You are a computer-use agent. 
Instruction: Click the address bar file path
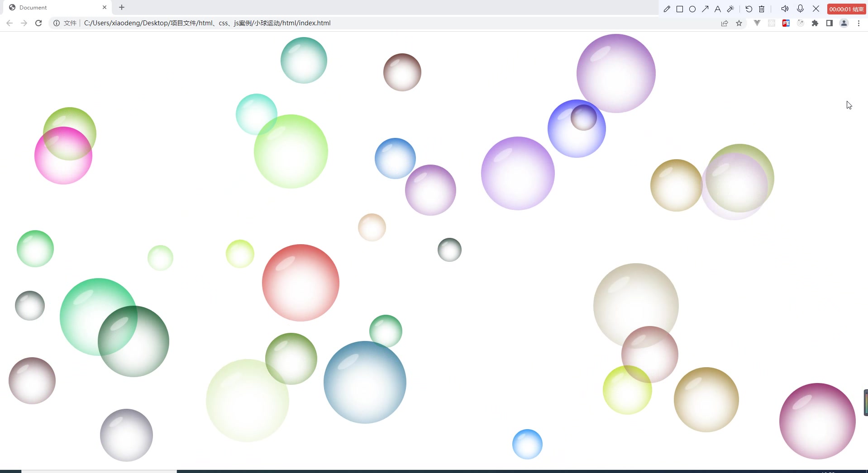tap(207, 23)
